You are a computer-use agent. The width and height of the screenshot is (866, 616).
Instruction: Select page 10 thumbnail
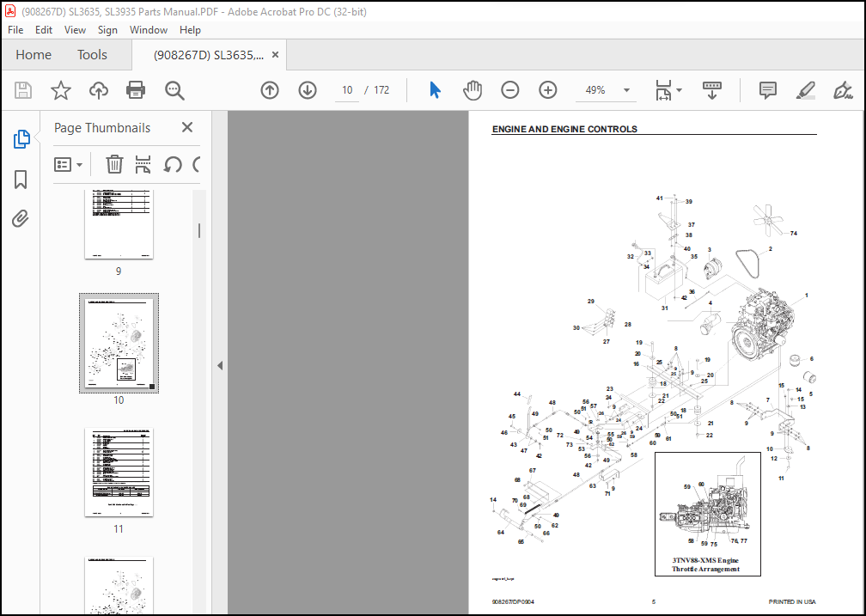click(119, 343)
